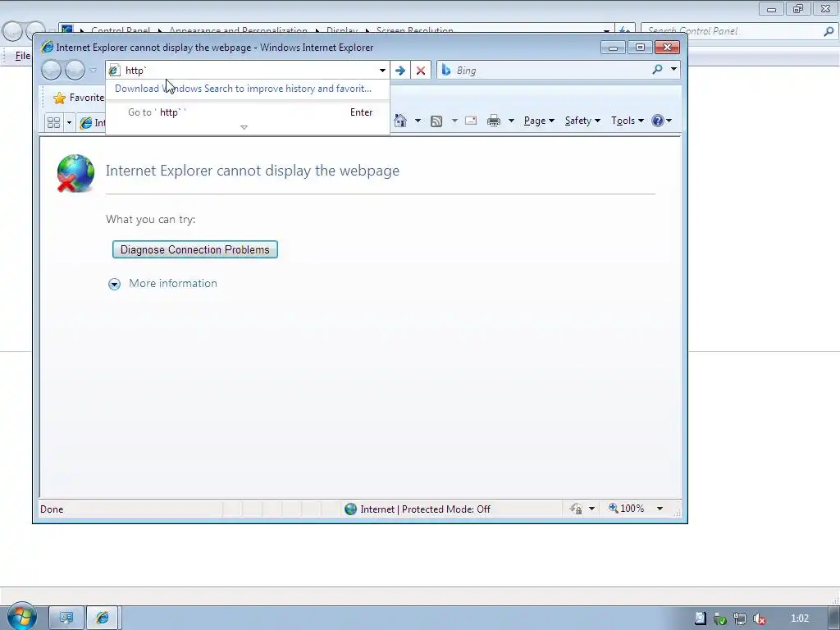Click the Windows Start orb
The image size is (840, 630).
[x=22, y=616]
